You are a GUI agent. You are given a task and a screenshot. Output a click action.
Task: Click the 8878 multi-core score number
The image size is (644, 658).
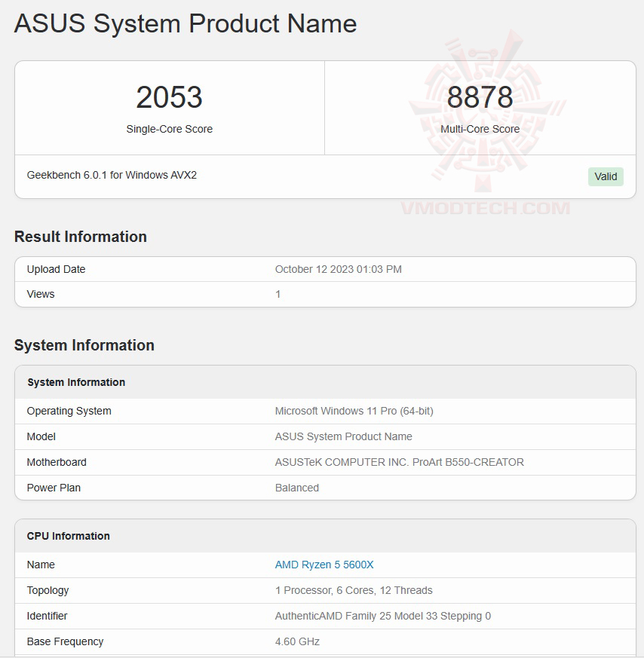pos(480,97)
